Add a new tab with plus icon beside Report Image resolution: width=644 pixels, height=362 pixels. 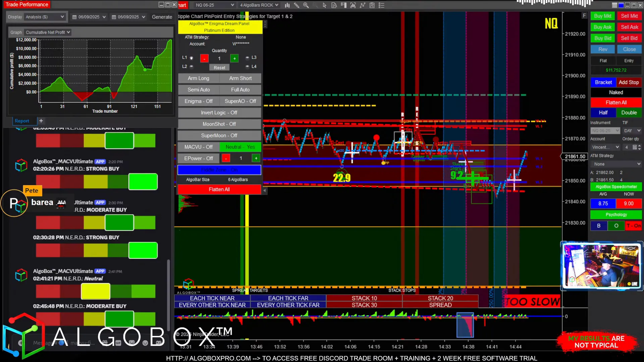[x=41, y=121]
